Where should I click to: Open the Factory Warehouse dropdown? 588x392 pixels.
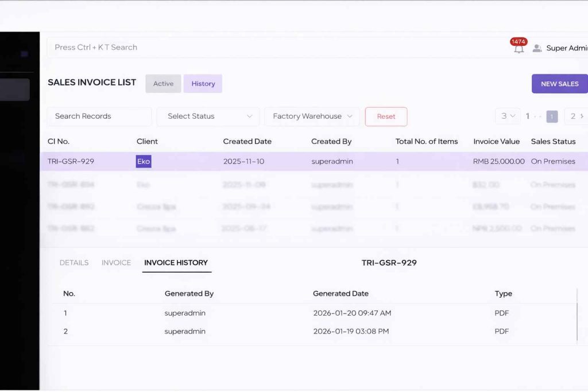click(312, 116)
